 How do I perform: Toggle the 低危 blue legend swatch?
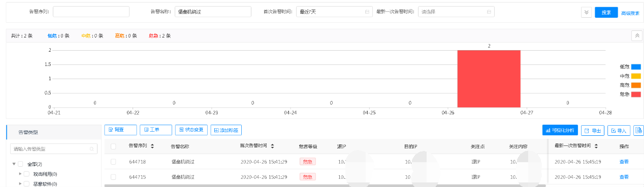pyautogui.click(x=636, y=66)
